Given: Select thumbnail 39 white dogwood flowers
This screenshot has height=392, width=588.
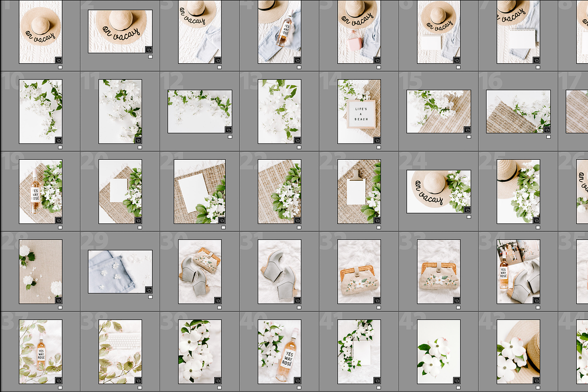Looking at the screenshot, I should (x=200, y=352).
